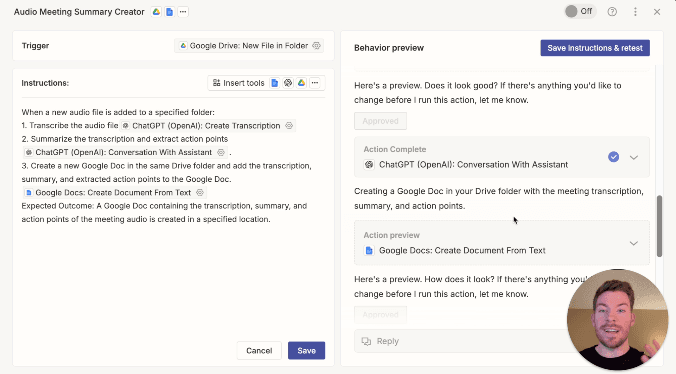Image resolution: width=676 pixels, height=374 pixels.
Task: Insert ChatGPT tool from toolbar
Action: point(288,83)
